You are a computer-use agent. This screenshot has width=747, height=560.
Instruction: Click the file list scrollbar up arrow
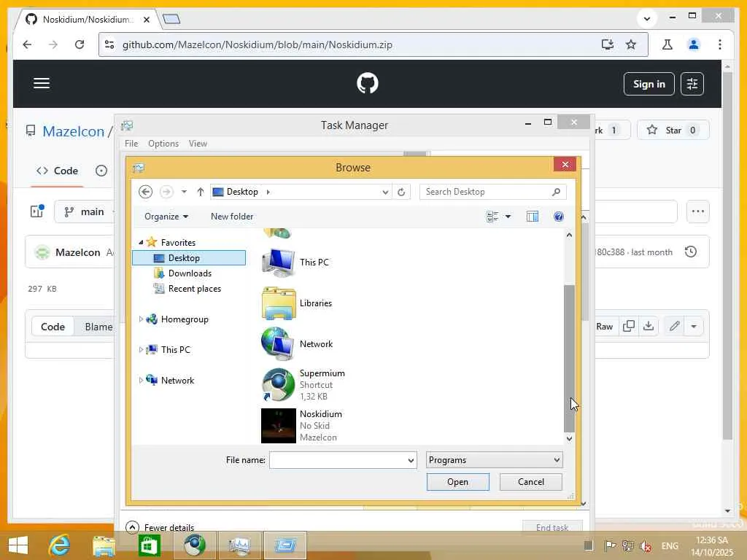pyautogui.click(x=569, y=235)
